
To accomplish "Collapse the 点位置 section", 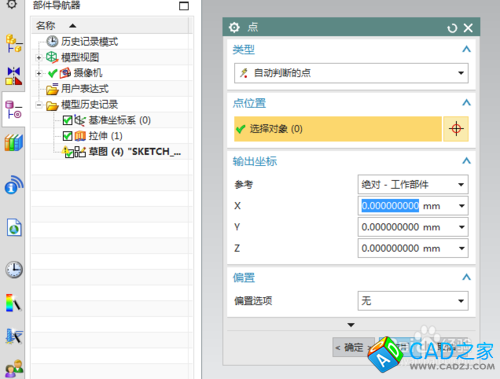I will (x=466, y=103).
